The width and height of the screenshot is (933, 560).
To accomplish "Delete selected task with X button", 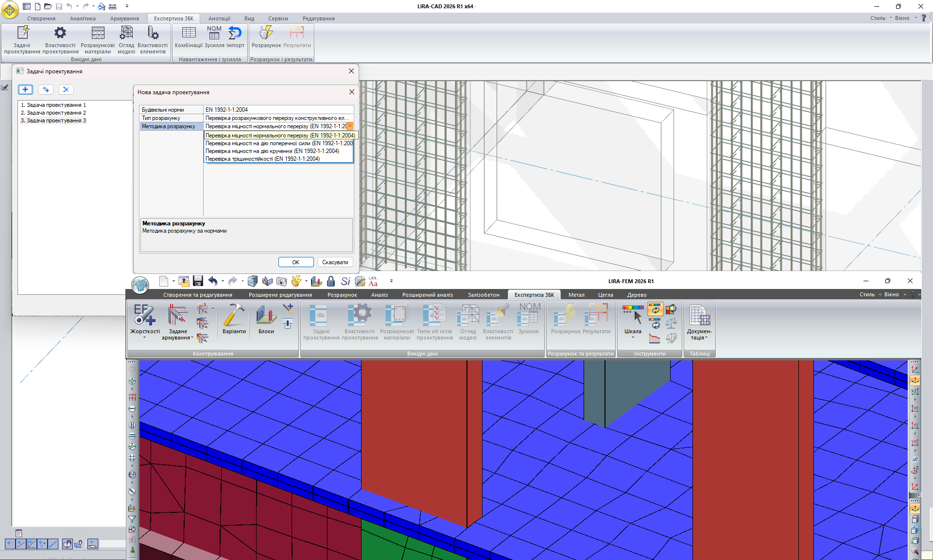I will point(66,89).
